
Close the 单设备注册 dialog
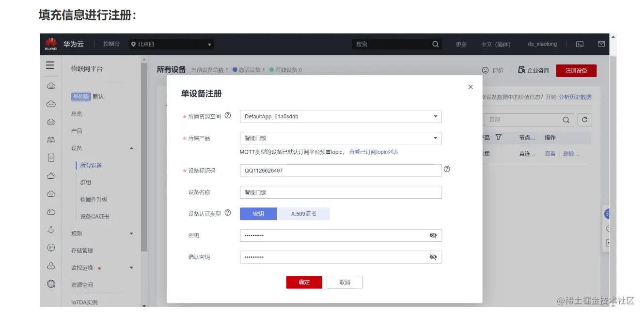[x=470, y=87]
